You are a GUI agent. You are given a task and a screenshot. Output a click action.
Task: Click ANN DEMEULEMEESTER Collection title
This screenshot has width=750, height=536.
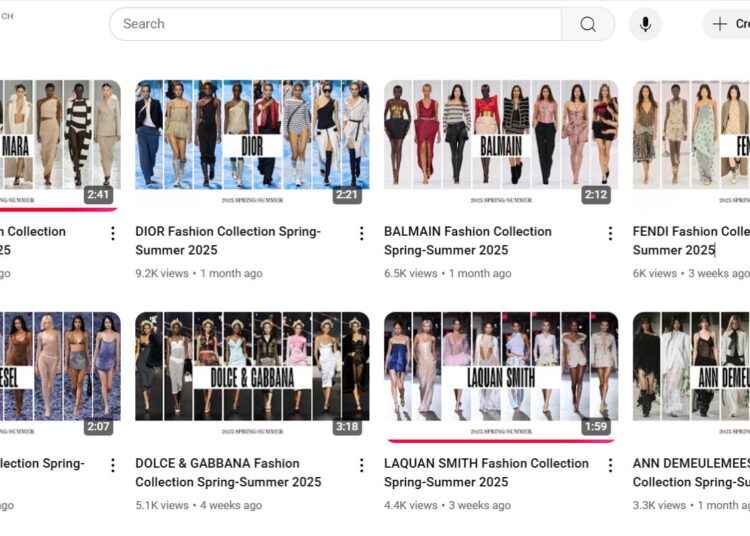click(691, 472)
